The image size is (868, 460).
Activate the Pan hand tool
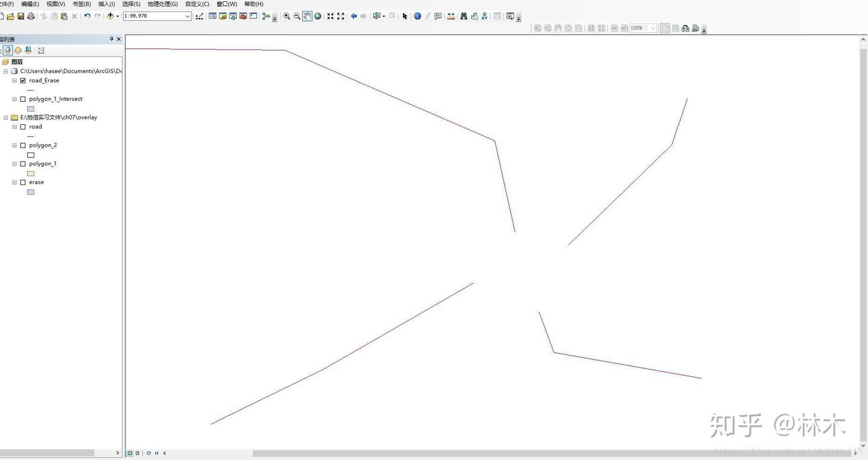click(307, 16)
